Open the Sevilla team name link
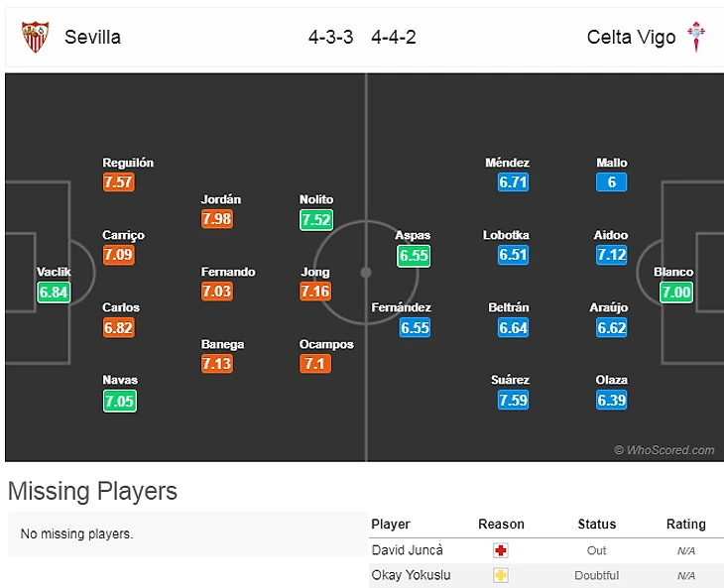This screenshot has width=724, height=588. coord(92,38)
